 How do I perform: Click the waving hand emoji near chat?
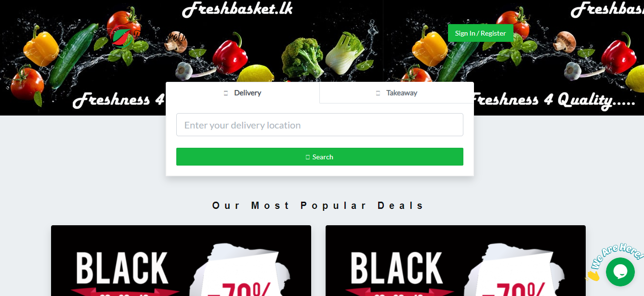click(x=592, y=276)
